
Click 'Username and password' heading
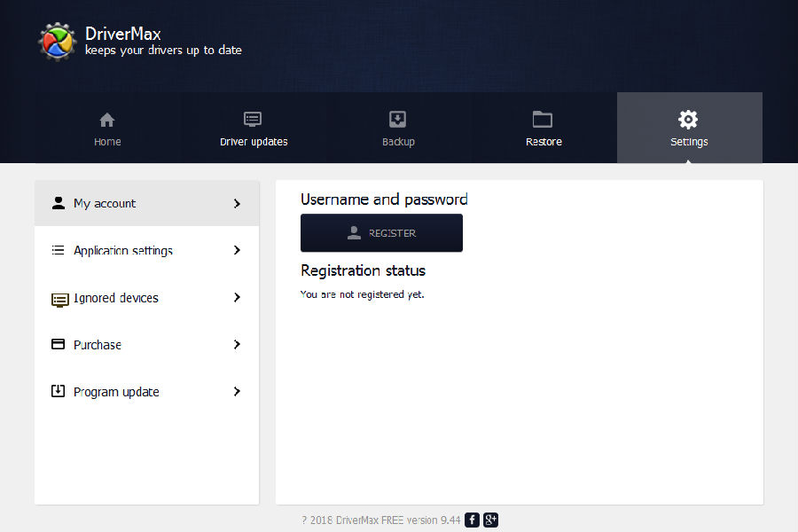[x=384, y=199]
